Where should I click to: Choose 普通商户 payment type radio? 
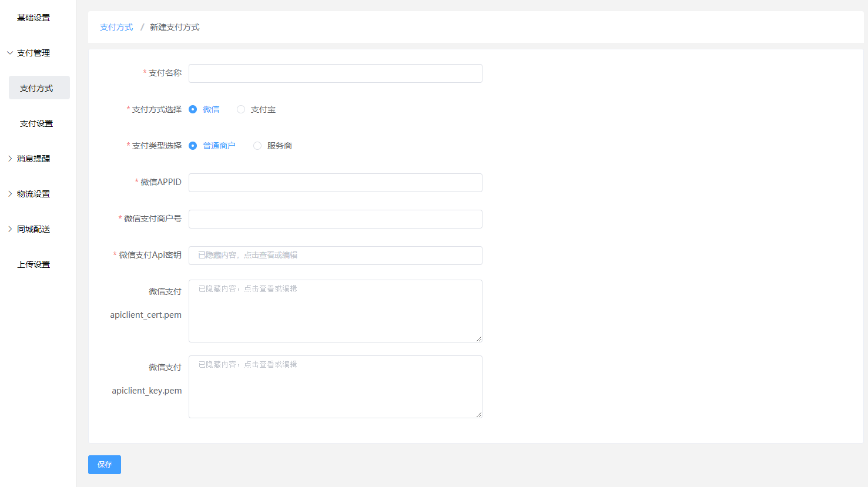point(193,146)
